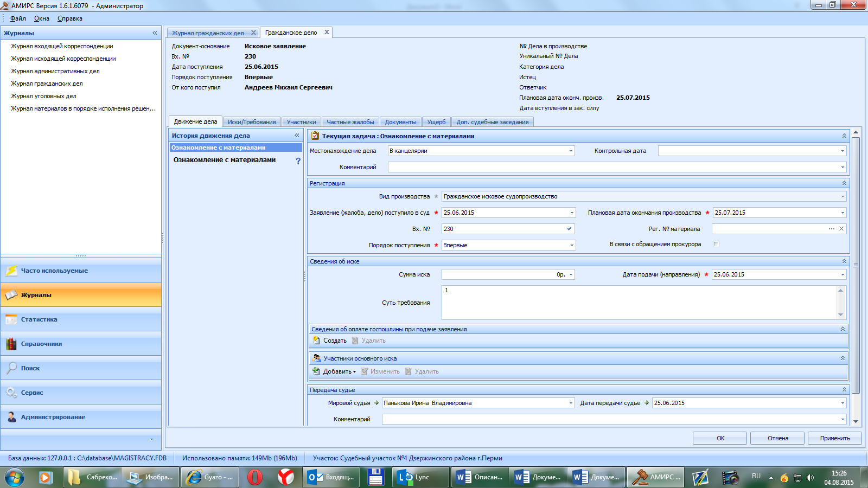The image size is (868, 488).
Task: Click the Применить button
Action: click(835, 438)
